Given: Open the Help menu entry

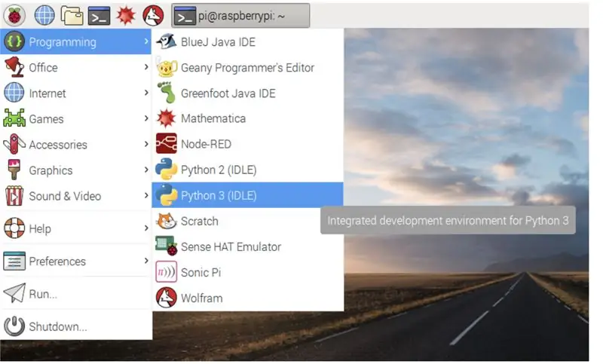Looking at the screenshot, I should pyautogui.click(x=76, y=228).
